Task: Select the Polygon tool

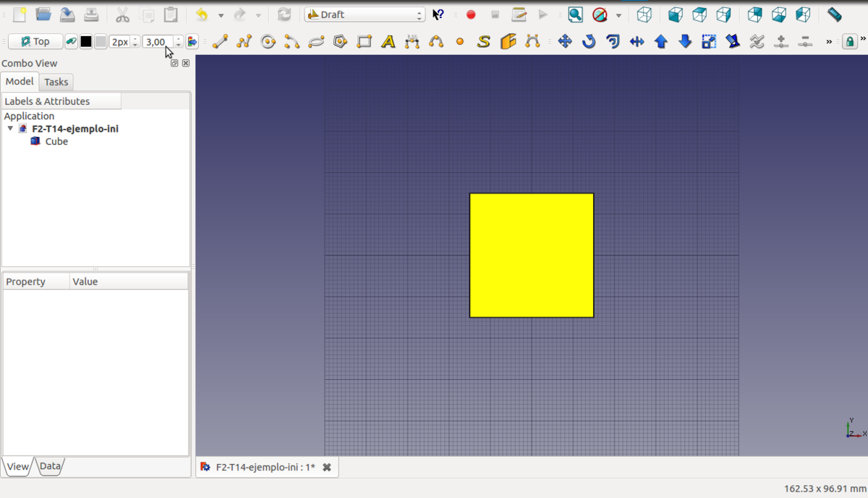Action: pos(341,42)
